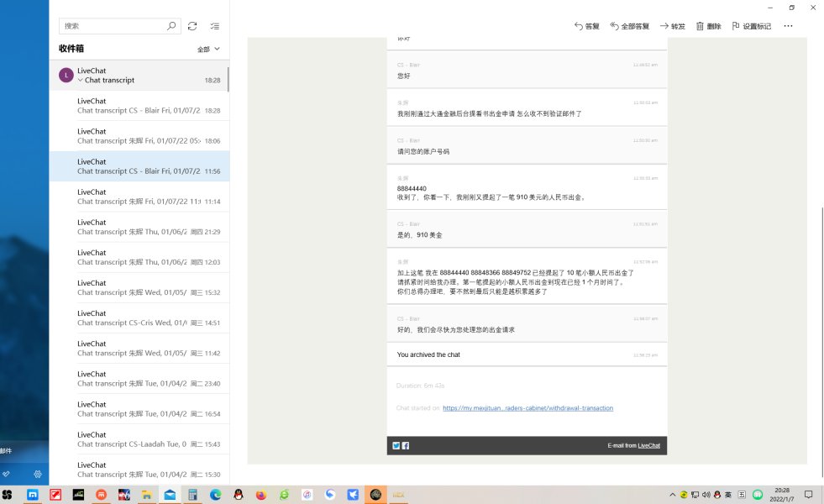Click the Facebook icon in footer
Image resolution: width=824 pixels, height=504 pixels.
click(x=406, y=445)
